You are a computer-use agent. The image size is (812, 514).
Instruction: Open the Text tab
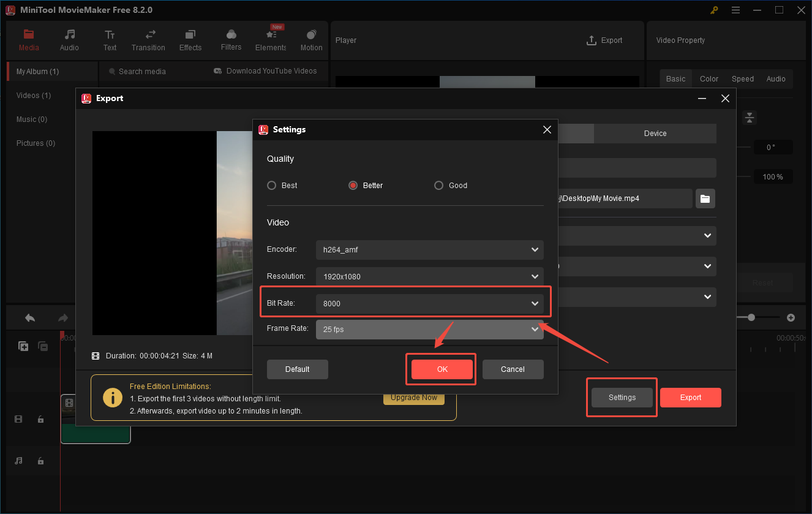pyautogui.click(x=110, y=40)
